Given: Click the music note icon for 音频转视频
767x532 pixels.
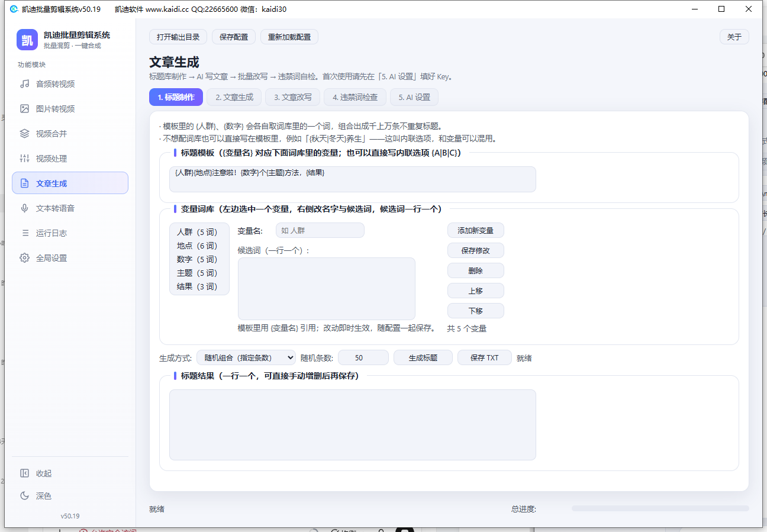Looking at the screenshot, I should pos(24,84).
